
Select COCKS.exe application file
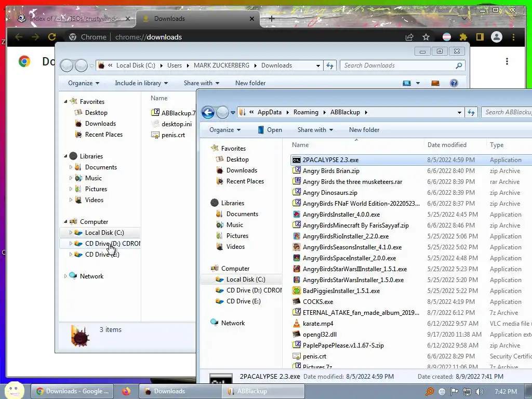312,302
